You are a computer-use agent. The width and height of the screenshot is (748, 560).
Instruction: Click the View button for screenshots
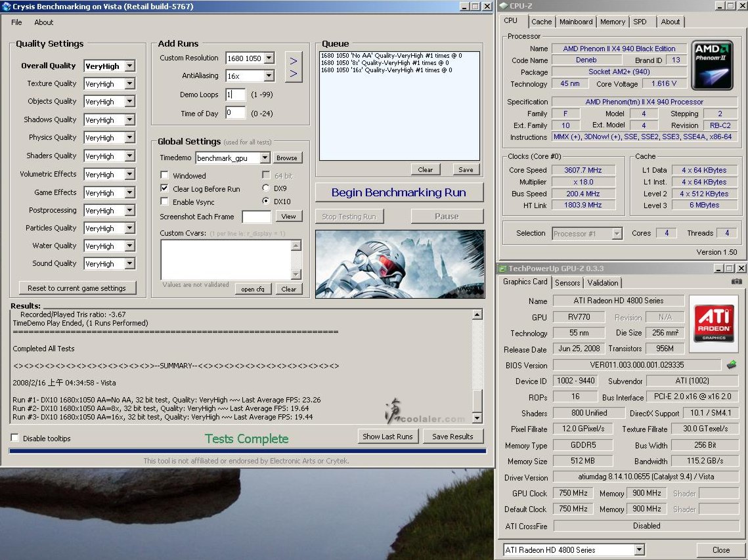coord(288,216)
